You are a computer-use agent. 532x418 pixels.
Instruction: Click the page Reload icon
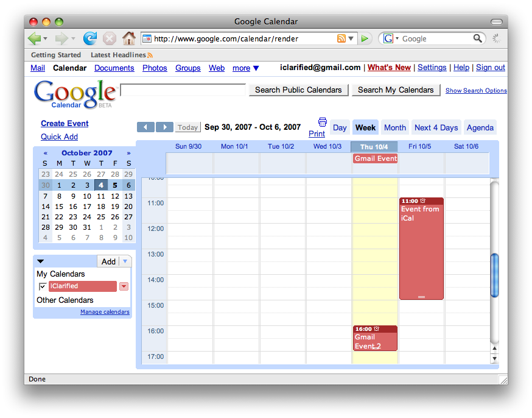[x=90, y=38]
